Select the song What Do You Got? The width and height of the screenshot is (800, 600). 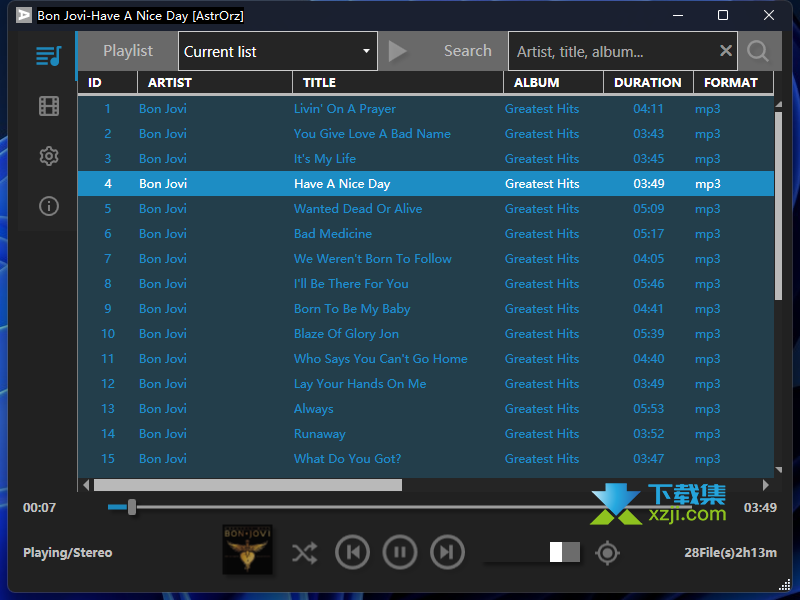pos(426,459)
